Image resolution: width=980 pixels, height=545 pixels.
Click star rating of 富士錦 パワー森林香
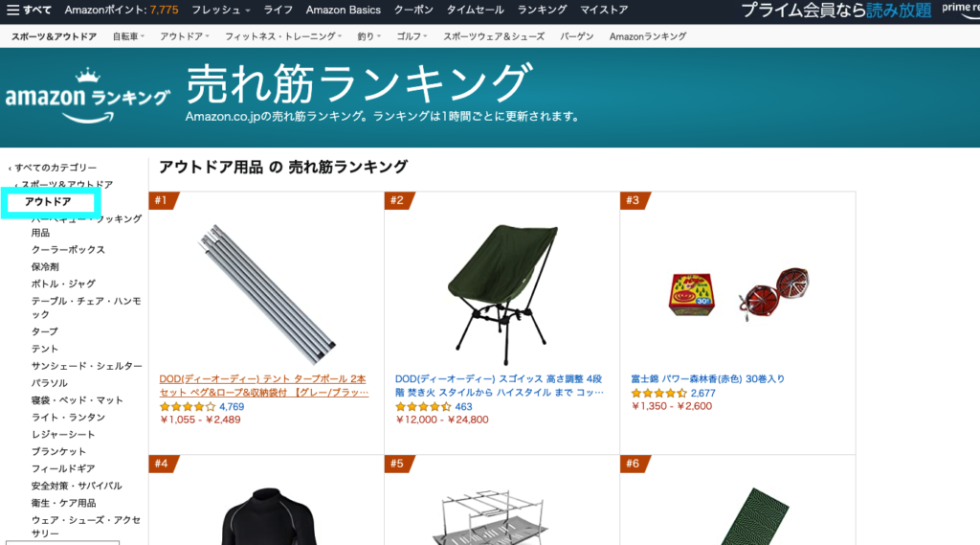pos(658,393)
